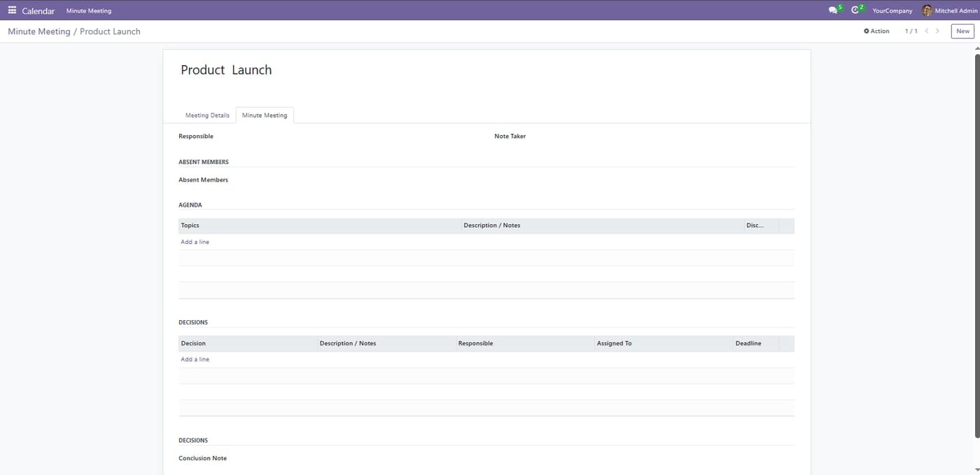This screenshot has width=980, height=475.
Task: Click the Deadline column header
Action: pyautogui.click(x=756, y=343)
